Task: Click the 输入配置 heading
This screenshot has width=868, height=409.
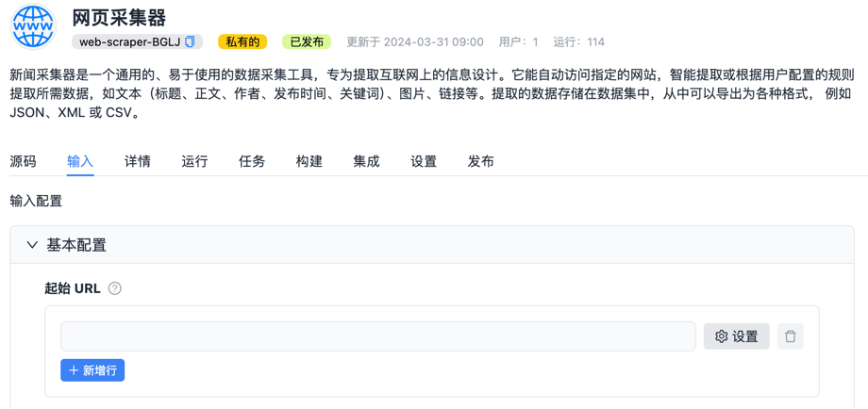Action: 36,201
